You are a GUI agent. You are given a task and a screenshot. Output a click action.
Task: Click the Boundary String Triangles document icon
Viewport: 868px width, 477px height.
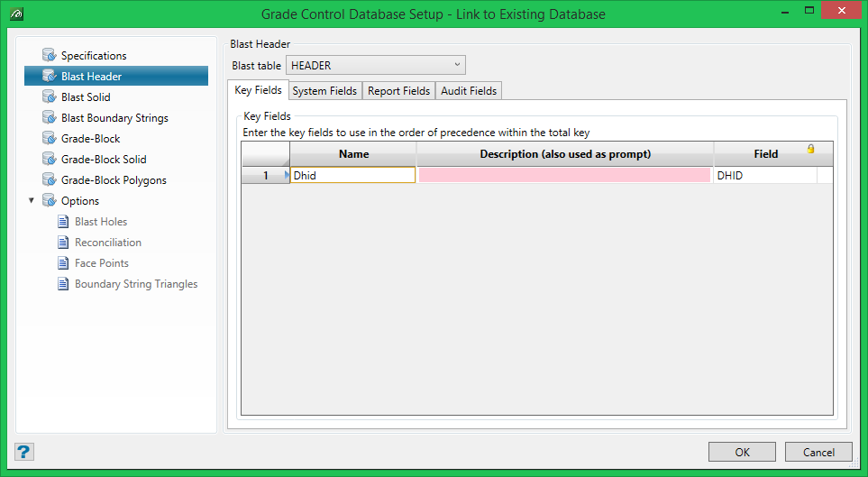pos(64,284)
